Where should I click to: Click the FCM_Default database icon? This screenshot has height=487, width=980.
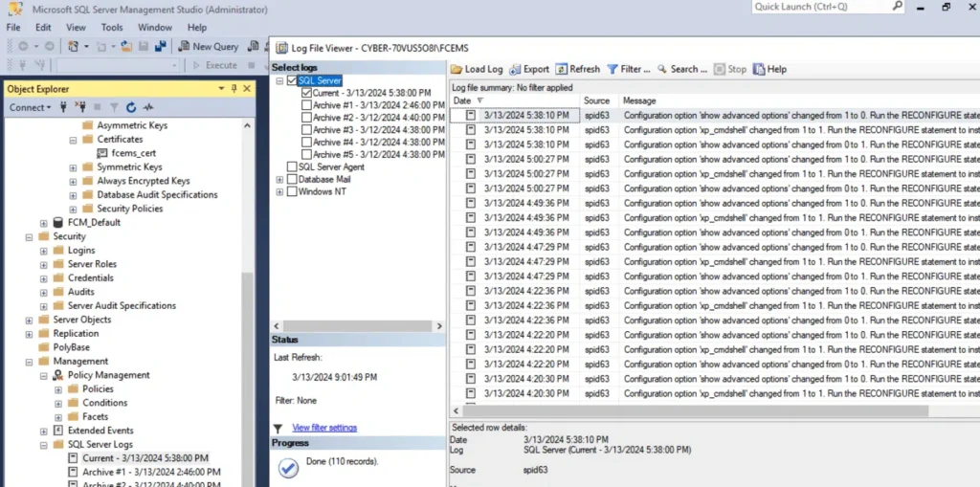click(58, 223)
